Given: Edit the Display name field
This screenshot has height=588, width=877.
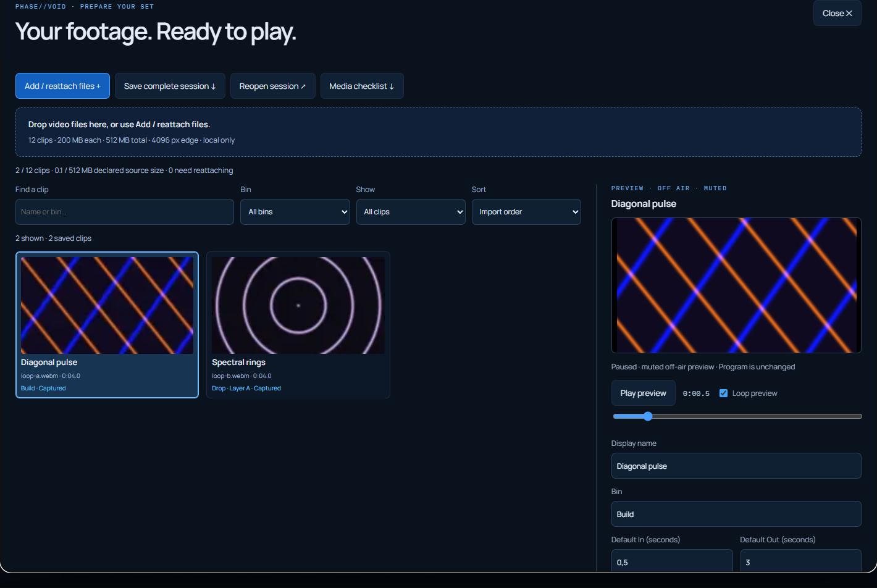Looking at the screenshot, I should (736, 466).
